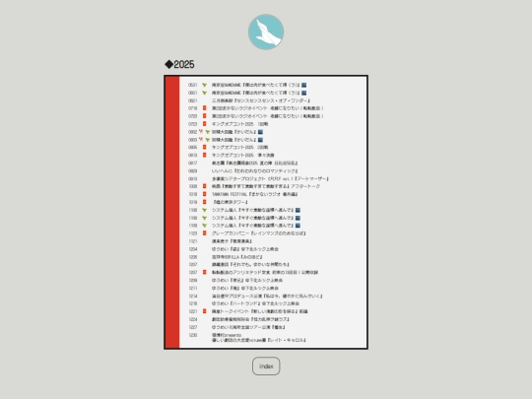Screen dimensions: 532x399
Task: Open the blue photo icon on the 0531 row
Action: coord(304,85)
